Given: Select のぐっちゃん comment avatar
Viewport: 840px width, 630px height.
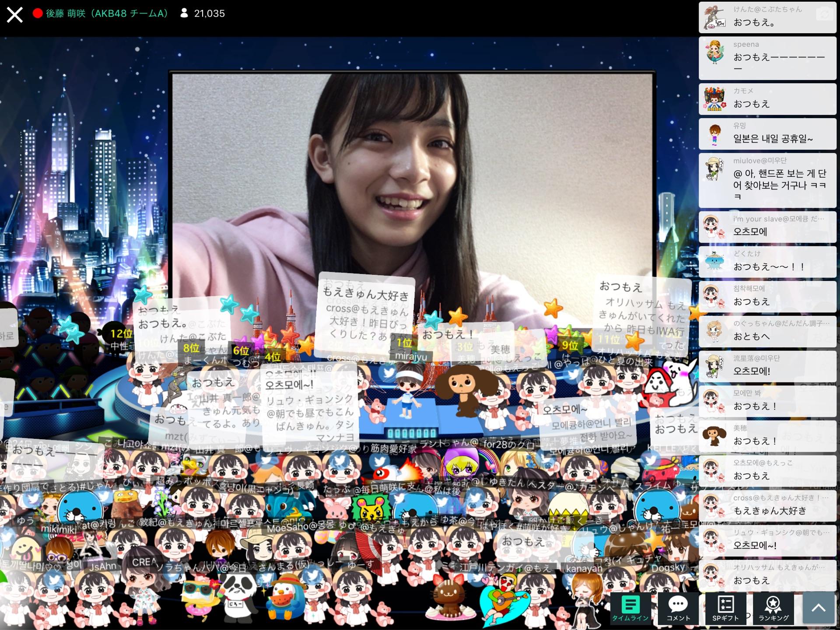Looking at the screenshot, I should [714, 331].
